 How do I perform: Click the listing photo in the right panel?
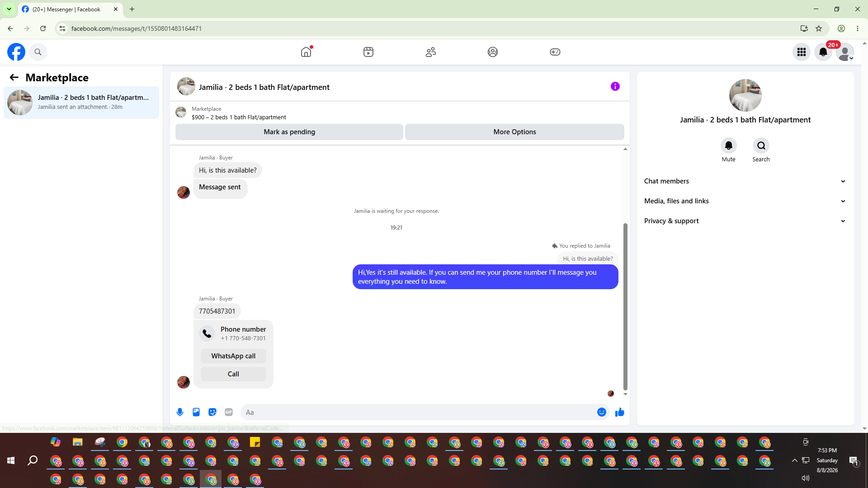745,95
